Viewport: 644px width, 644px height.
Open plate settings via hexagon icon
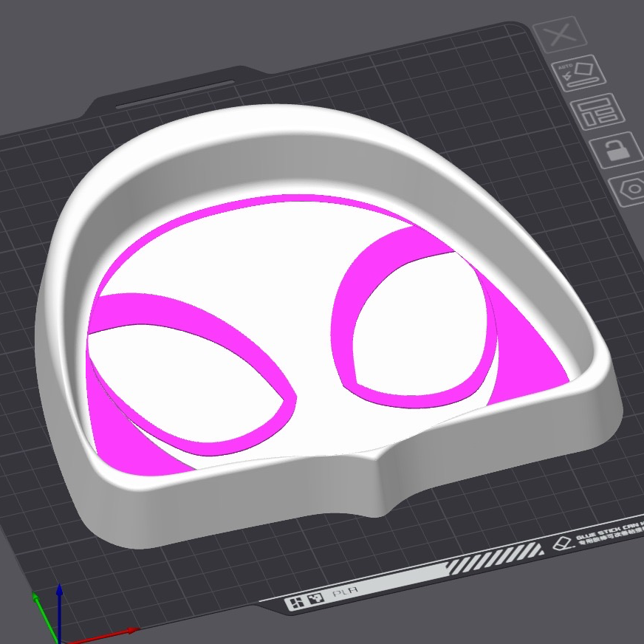tap(628, 189)
